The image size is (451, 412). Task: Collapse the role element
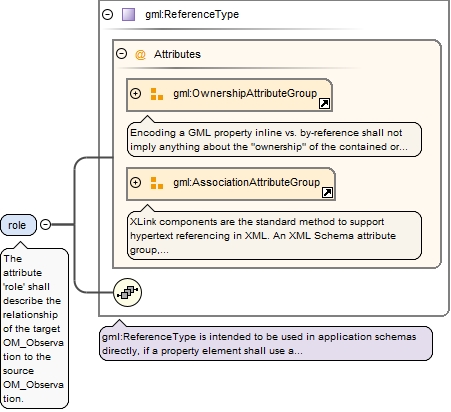(x=45, y=225)
